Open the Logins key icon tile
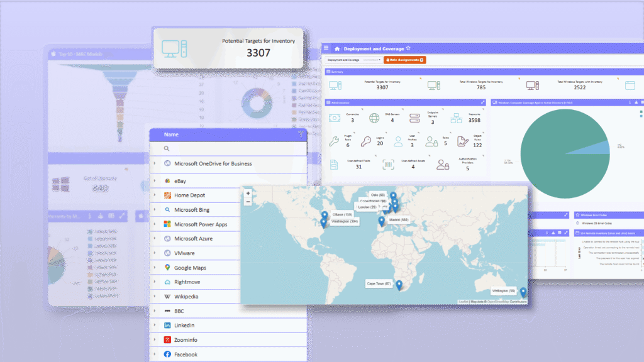 365,141
